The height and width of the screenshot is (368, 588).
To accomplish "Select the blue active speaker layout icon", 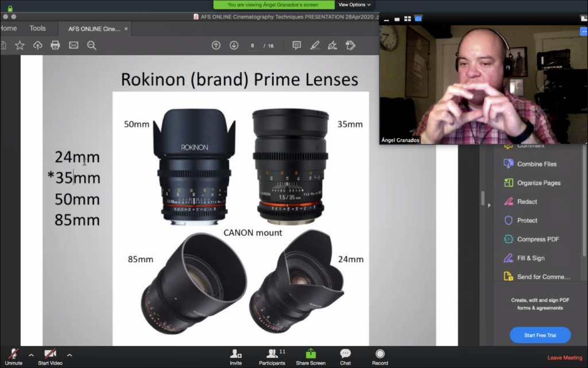I will coord(418,18).
